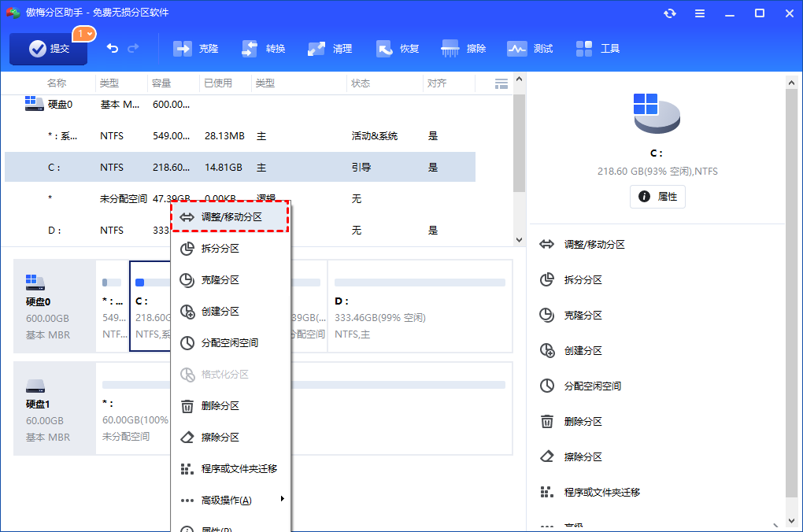Click the refresh icon in the title bar

coord(670,13)
